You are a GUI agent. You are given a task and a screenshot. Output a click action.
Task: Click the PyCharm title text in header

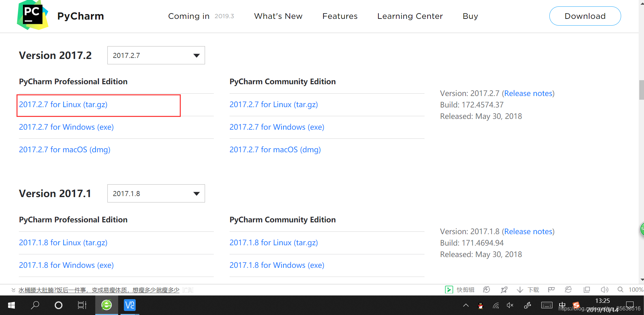[80, 16]
